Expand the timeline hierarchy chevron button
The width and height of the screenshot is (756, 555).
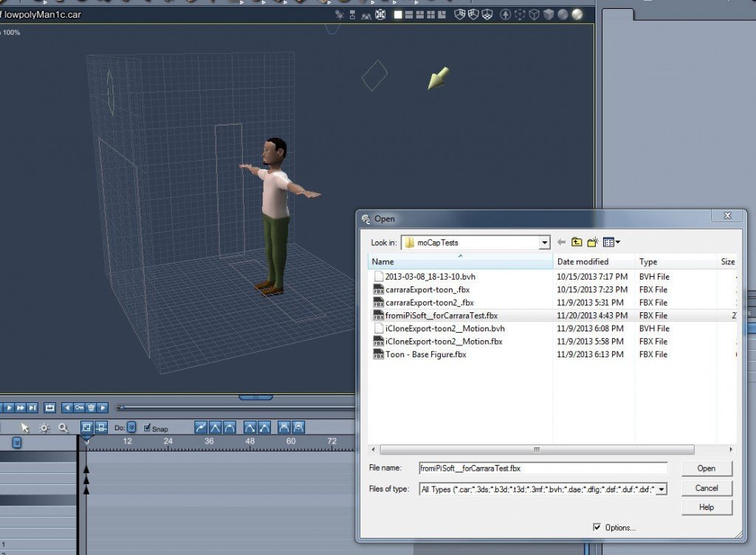[x=16, y=443]
